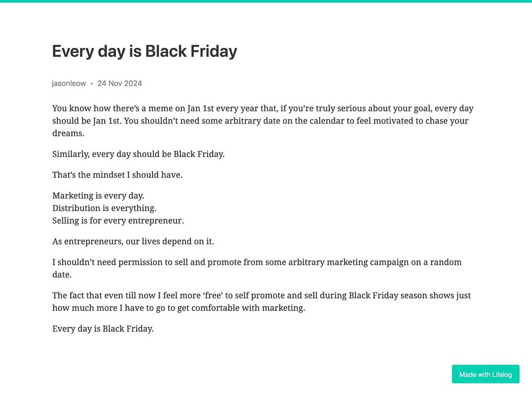
Task: Click the line 'Marketing is every day.'
Action: pyautogui.click(x=98, y=195)
